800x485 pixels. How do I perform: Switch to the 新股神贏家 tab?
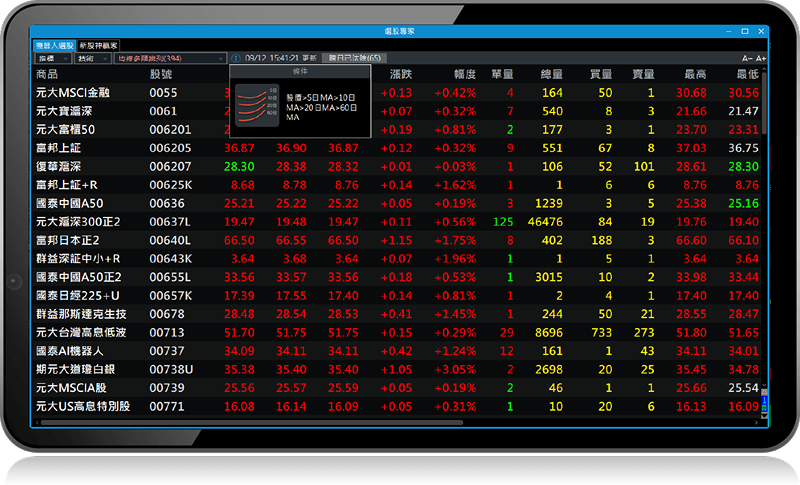tap(98, 45)
